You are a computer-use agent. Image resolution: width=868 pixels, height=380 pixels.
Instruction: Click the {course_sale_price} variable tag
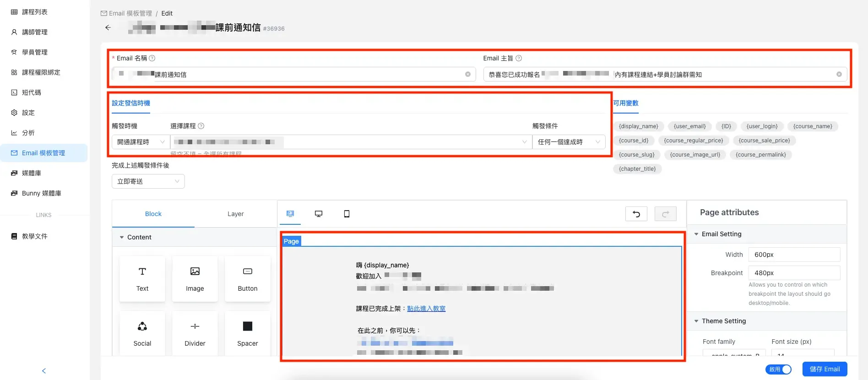[x=765, y=141]
